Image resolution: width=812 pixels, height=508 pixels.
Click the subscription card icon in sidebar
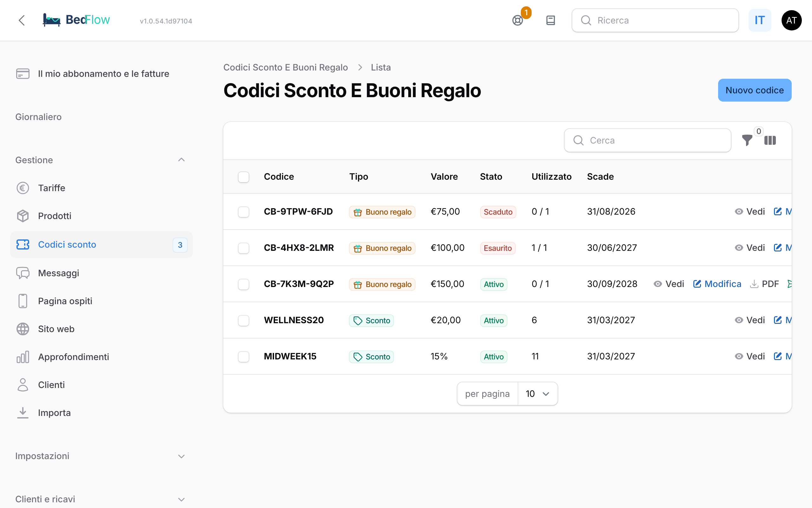[23, 74]
